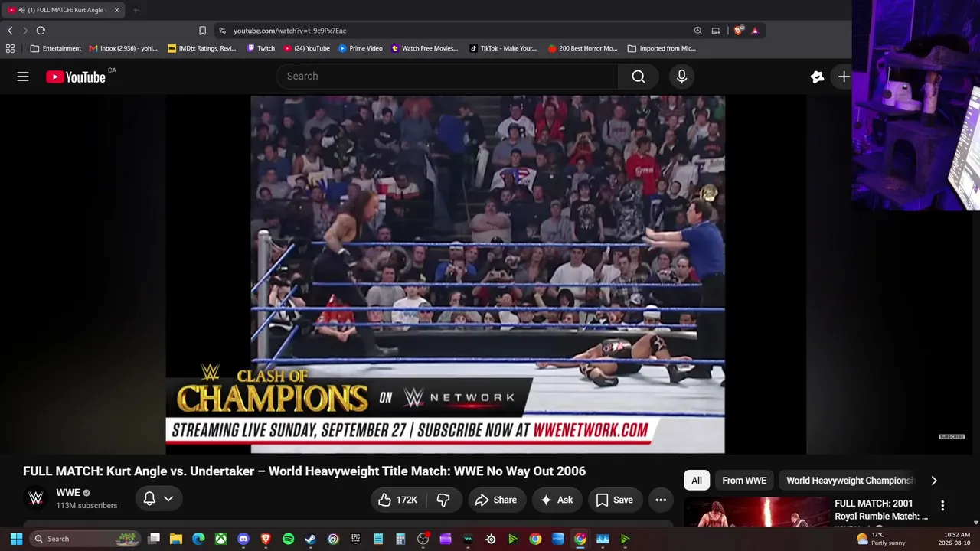Open Discord from the taskbar
This screenshot has height=551, width=980.
(243, 539)
